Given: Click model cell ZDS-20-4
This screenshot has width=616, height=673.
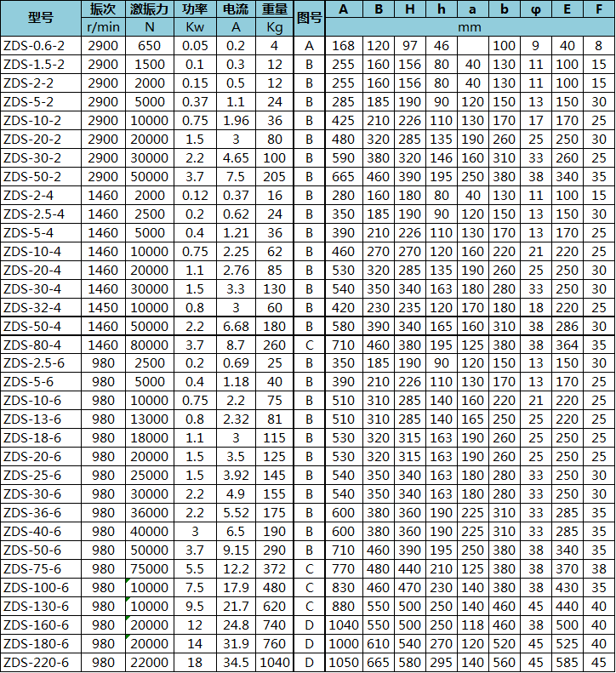Looking at the screenshot, I should pos(41,271).
